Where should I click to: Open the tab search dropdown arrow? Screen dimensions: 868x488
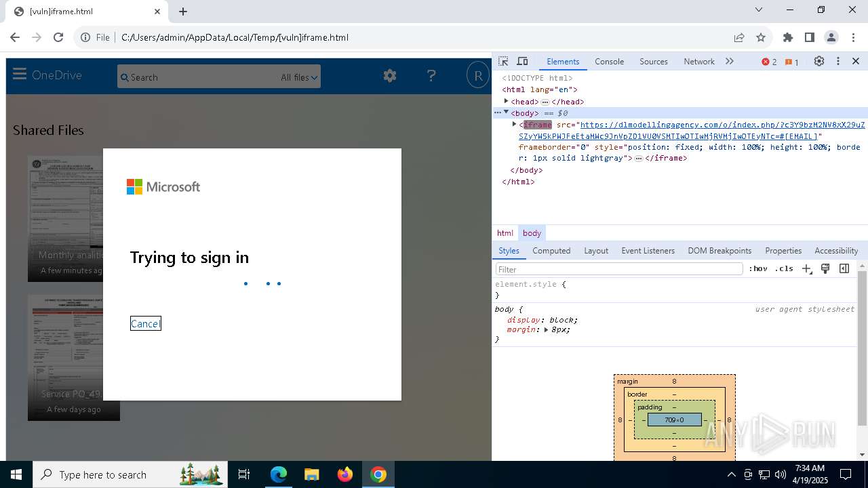759,9
